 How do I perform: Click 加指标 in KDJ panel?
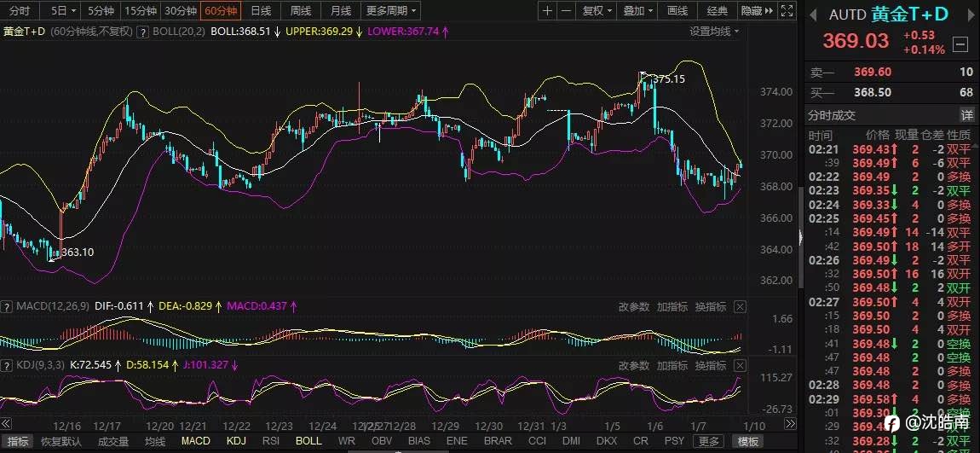click(x=672, y=365)
